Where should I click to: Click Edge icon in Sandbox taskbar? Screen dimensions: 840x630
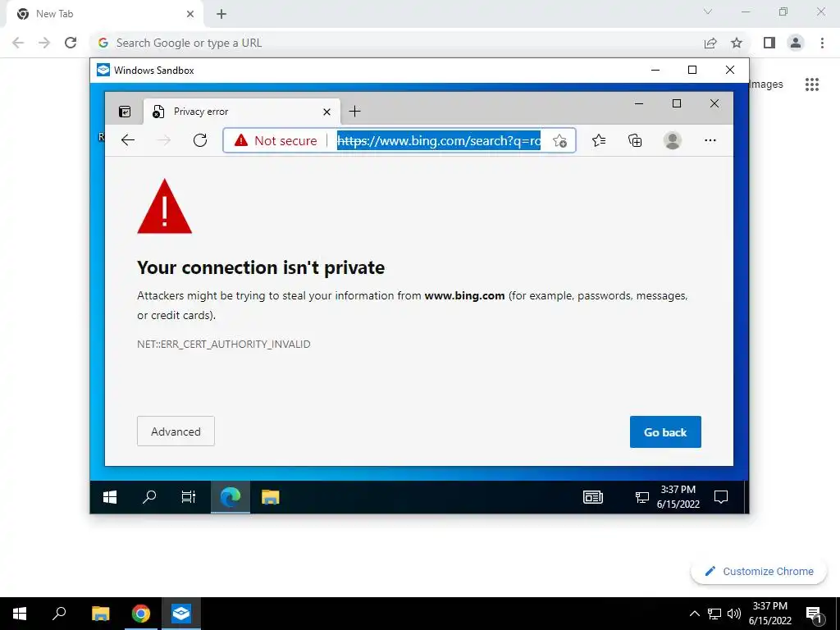(x=231, y=497)
